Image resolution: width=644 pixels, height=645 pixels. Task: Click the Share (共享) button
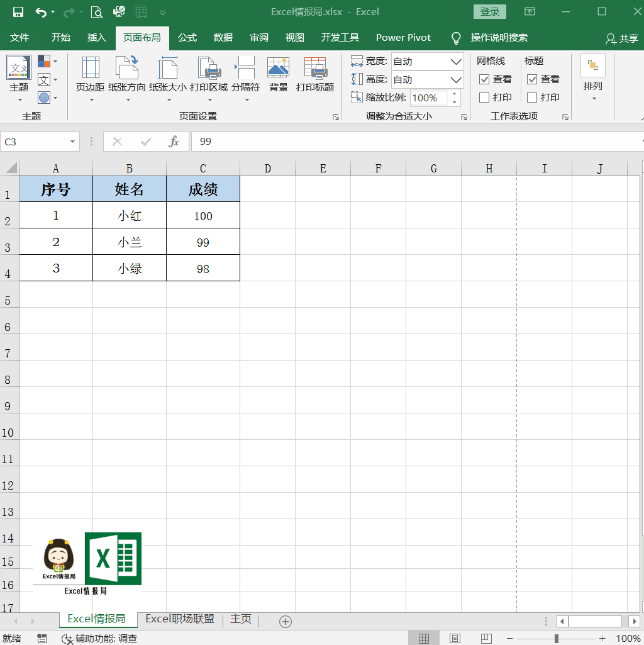pos(622,38)
